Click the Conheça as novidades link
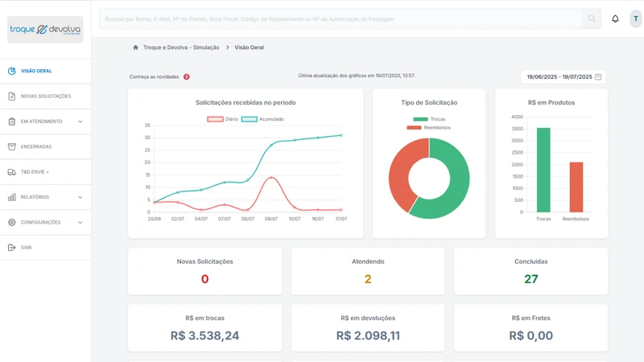644x362 pixels. click(154, 76)
